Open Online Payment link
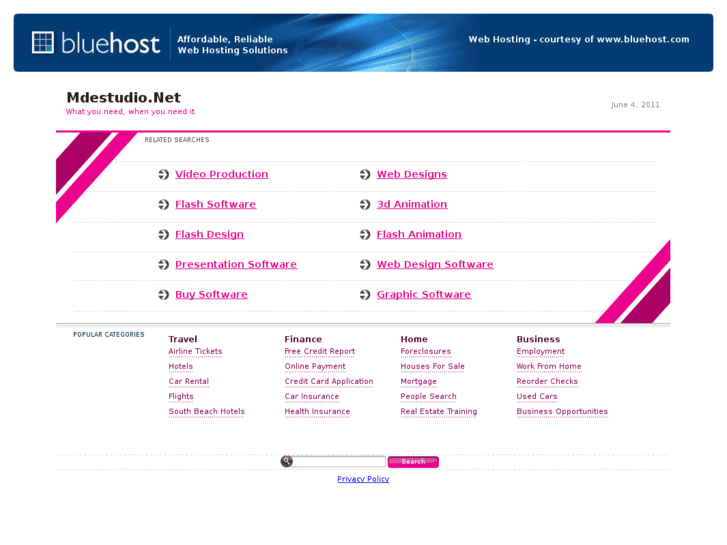727x545 pixels. coord(315,366)
